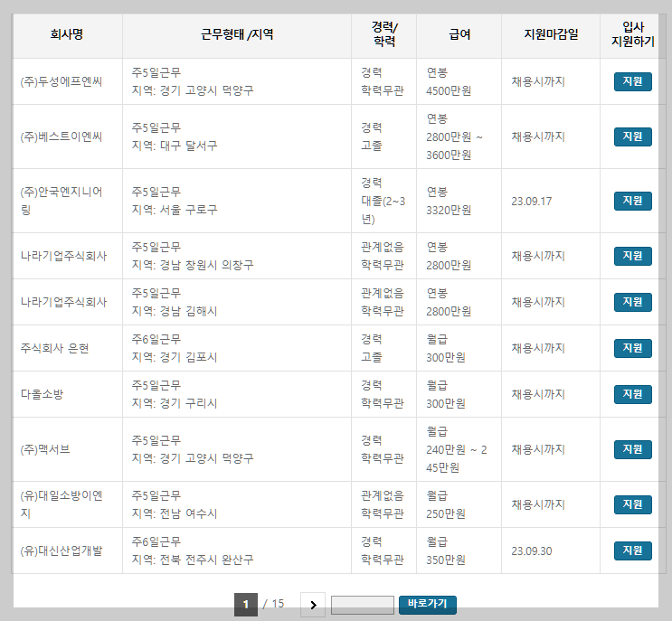Click 지원 button for (주)베스트이엔씨

pos(632,137)
